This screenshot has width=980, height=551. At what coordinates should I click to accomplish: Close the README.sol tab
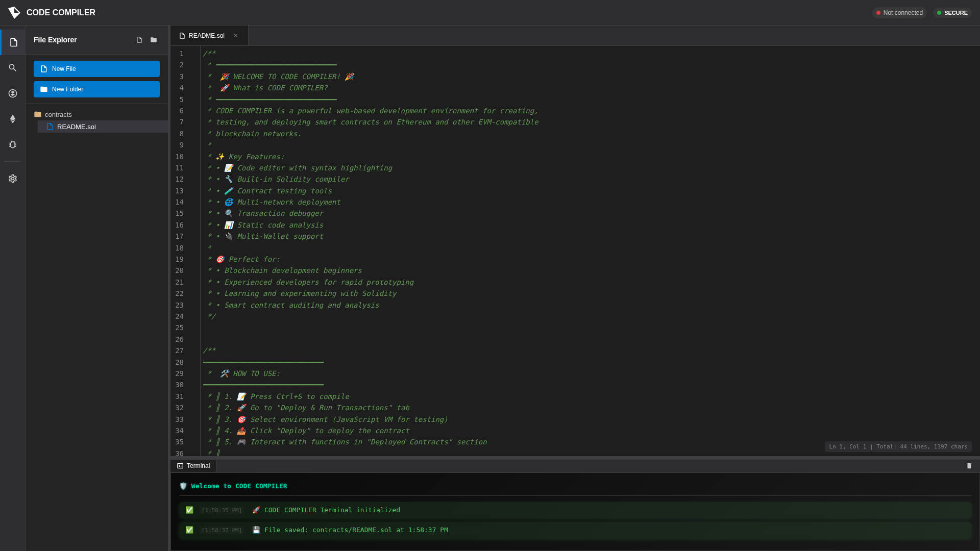coord(236,36)
